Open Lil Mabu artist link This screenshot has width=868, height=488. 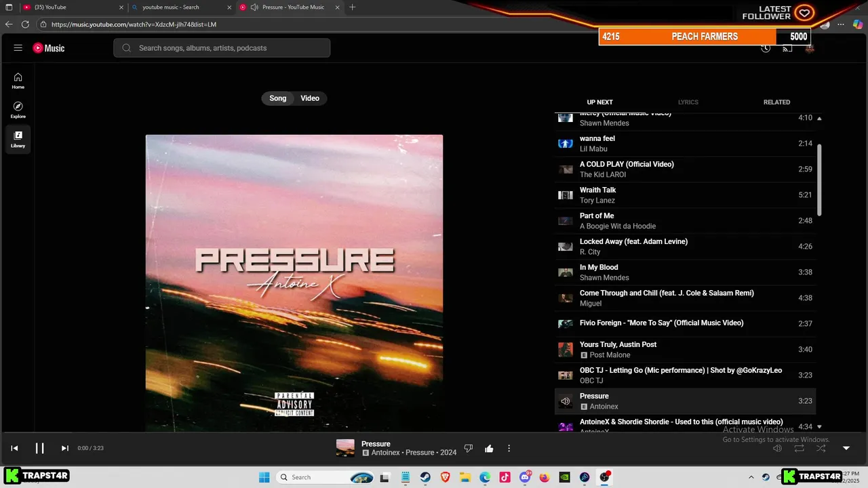pos(593,149)
